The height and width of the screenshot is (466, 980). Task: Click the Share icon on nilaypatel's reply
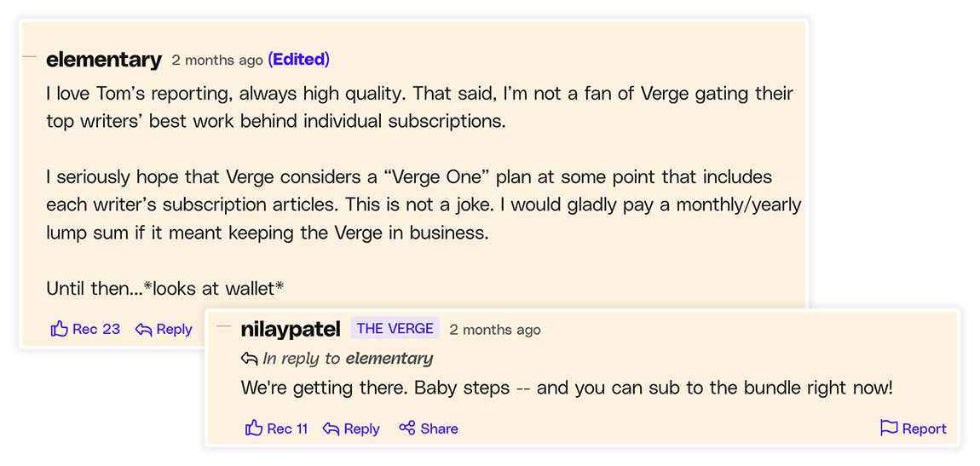pyautogui.click(x=407, y=429)
